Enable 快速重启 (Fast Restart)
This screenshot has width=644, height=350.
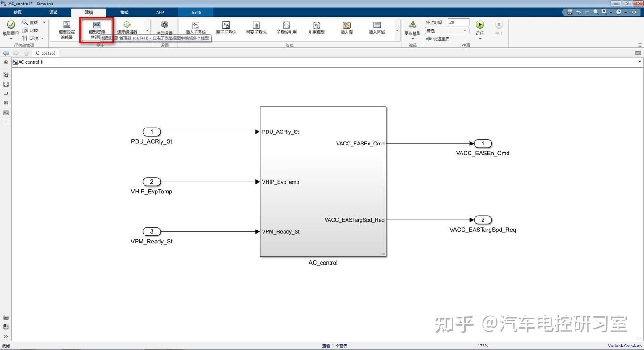[x=441, y=39]
